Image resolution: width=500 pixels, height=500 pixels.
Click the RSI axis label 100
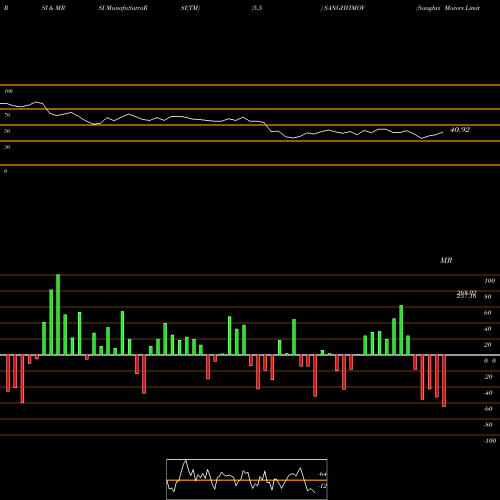tap(8, 91)
